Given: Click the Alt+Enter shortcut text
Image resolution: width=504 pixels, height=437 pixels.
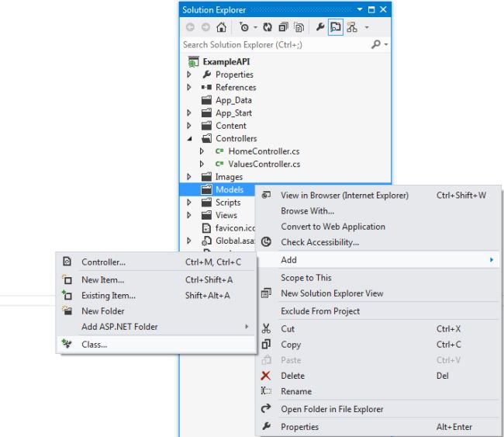Looking at the screenshot, I should (x=454, y=427).
